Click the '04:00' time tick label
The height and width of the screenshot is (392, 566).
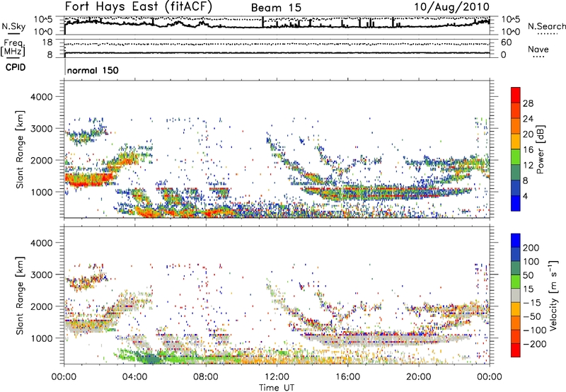click(x=135, y=377)
